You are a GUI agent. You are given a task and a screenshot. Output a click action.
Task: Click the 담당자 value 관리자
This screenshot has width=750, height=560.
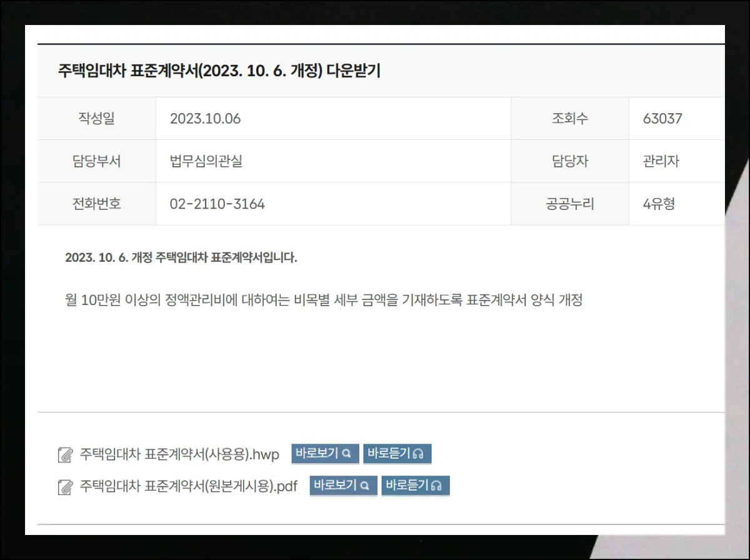pyautogui.click(x=661, y=161)
